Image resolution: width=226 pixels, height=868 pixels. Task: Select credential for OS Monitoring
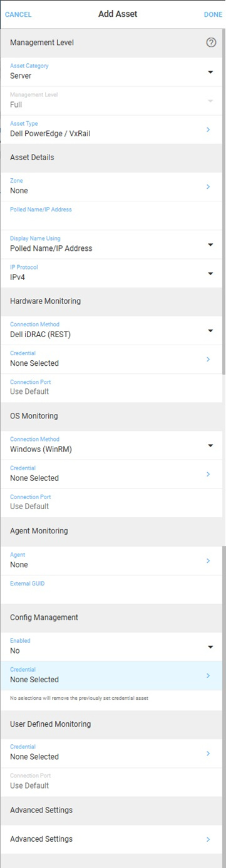point(111,474)
